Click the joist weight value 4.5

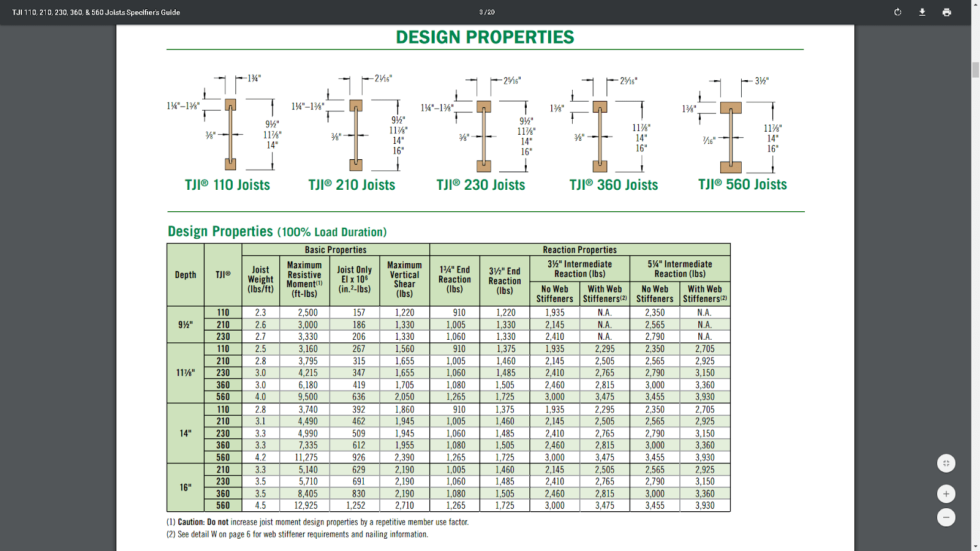click(x=260, y=506)
